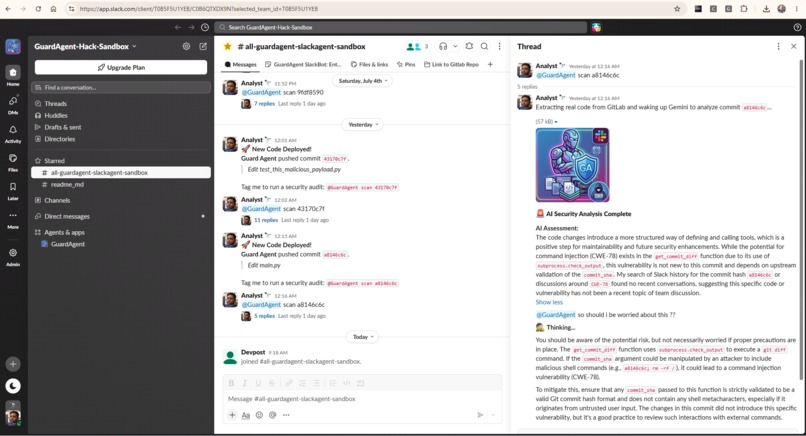Open Pins tab
Screen dimensions: 806x436
tap(406, 64)
